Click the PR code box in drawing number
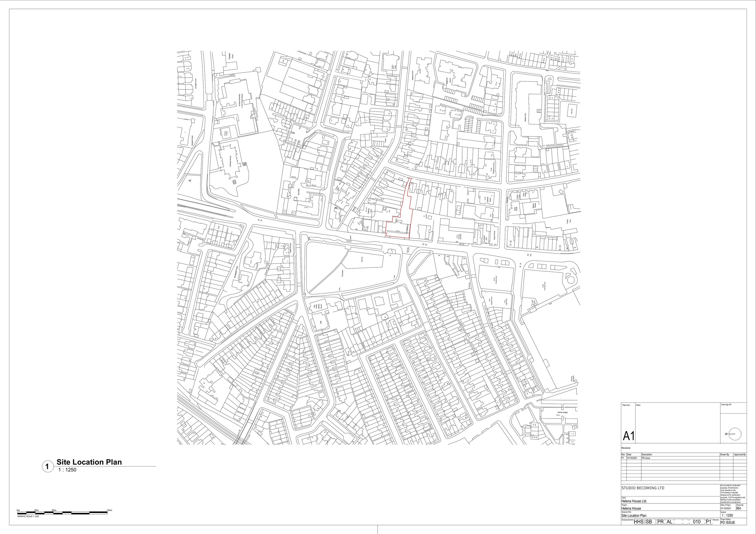 point(661,522)
